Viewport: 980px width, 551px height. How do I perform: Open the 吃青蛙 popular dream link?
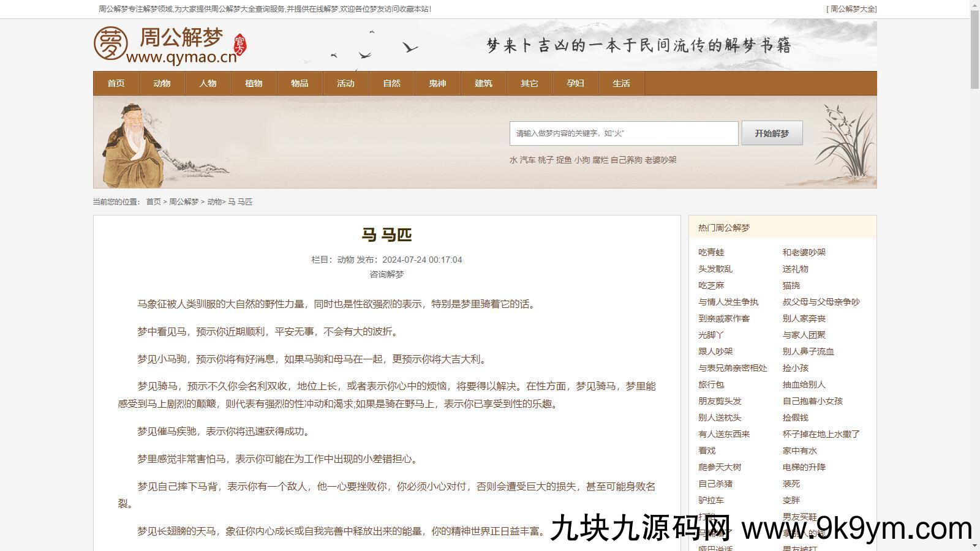pyautogui.click(x=711, y=252)
